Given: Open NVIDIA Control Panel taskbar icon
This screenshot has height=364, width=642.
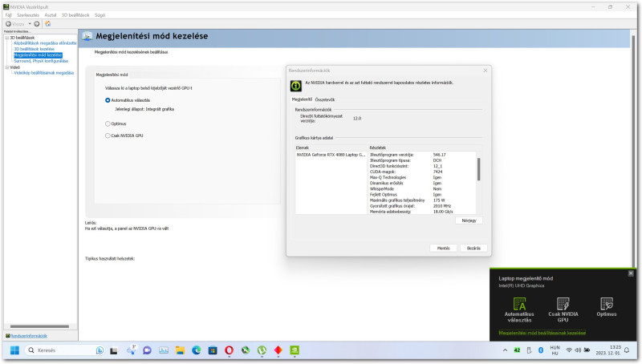Looking at the screenshot, I should (x=295, y=350).
